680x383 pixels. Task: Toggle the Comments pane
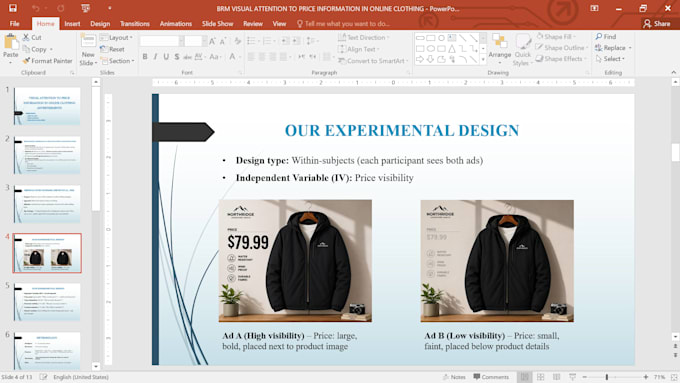(491, 377)
